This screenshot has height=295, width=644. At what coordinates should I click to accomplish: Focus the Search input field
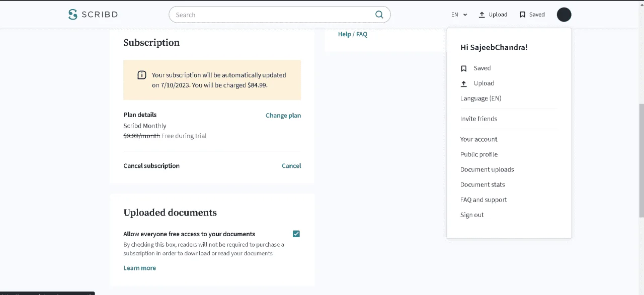(x=274, y=15)
